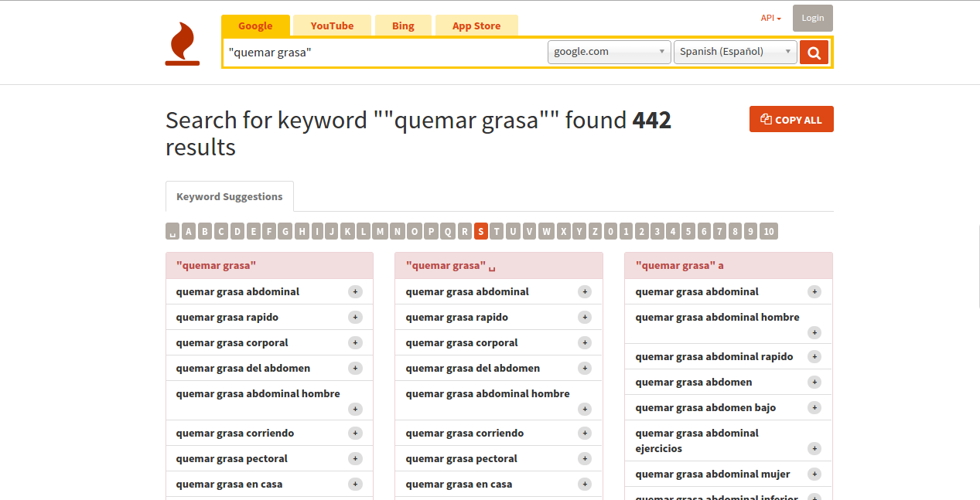This screenshot has width=980, height=500.
Task: Add 'quemar grasa pectoral' in the middle column
Action: [x=585, y=458]
